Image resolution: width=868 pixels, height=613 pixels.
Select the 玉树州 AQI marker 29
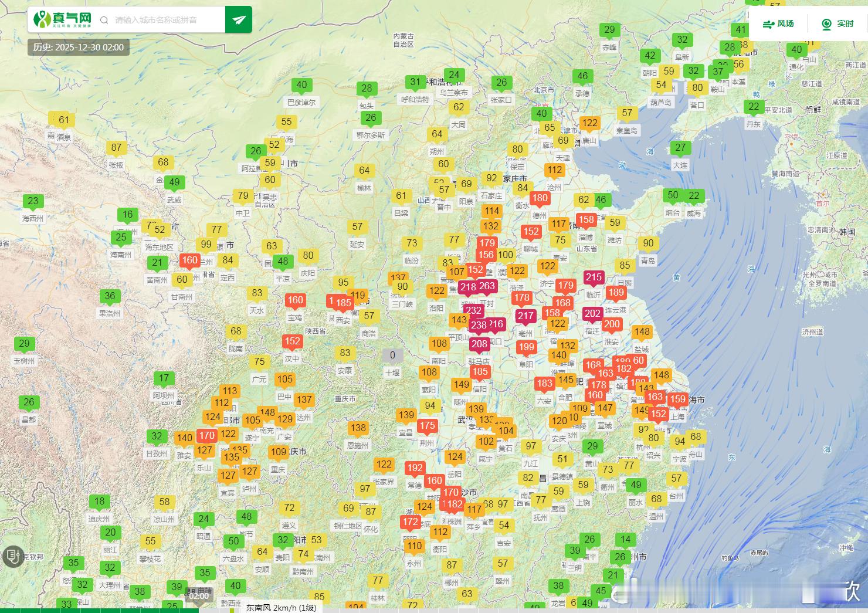pos(24,344)
